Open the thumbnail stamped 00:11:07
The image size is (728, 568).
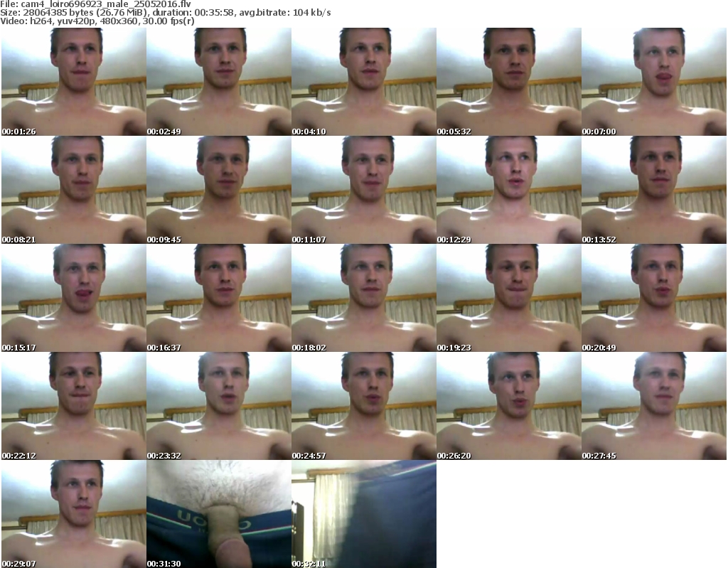364,190
